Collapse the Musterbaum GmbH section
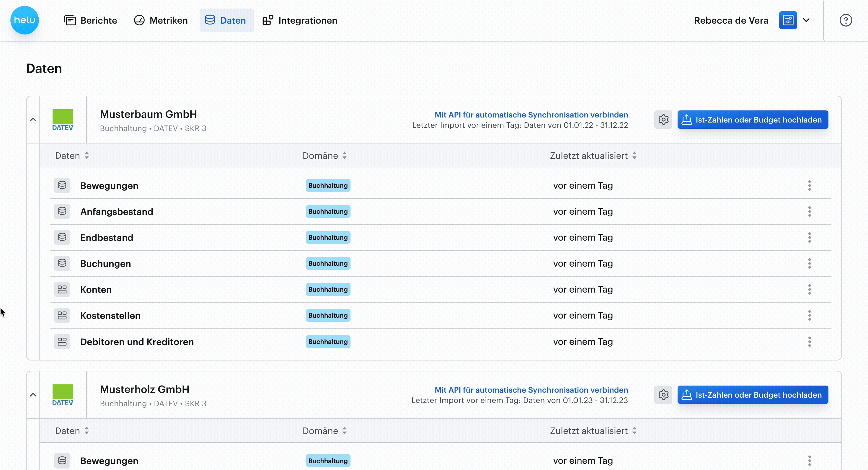The image size is (868, 470). 33,120
